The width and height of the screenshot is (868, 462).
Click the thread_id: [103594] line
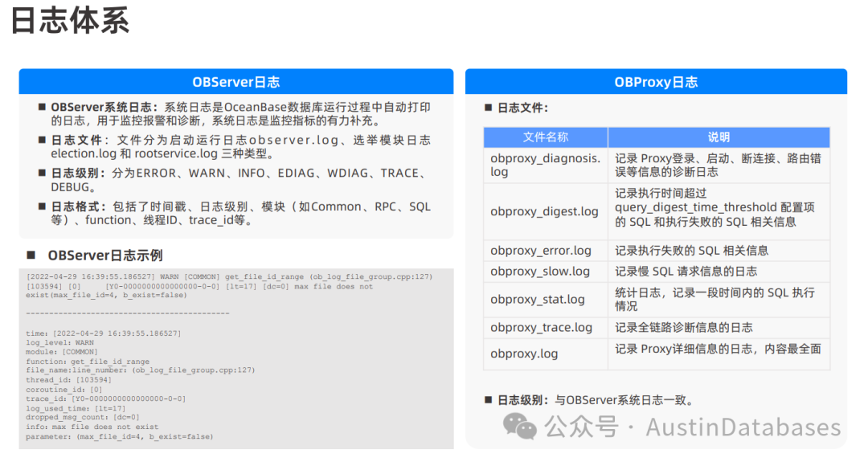68,380
